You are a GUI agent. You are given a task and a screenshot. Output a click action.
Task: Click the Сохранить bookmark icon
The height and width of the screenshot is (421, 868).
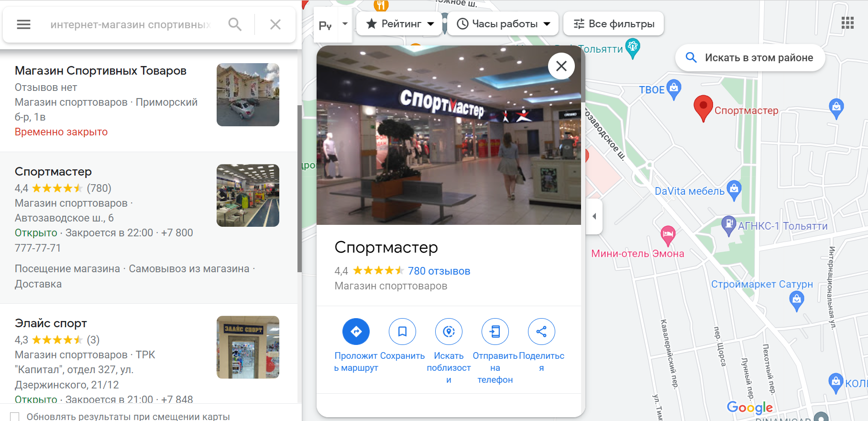[402, 332]
